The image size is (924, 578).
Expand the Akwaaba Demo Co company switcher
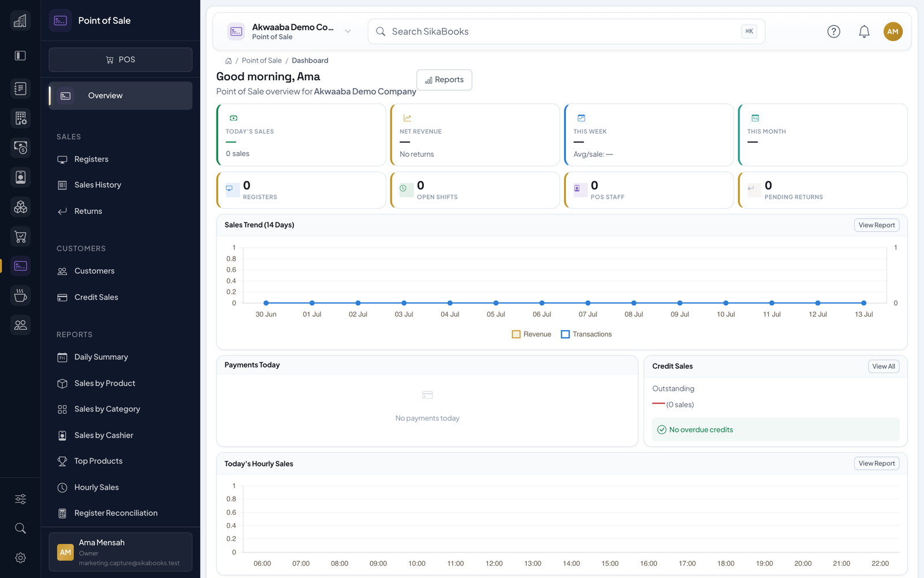[290, 32]
